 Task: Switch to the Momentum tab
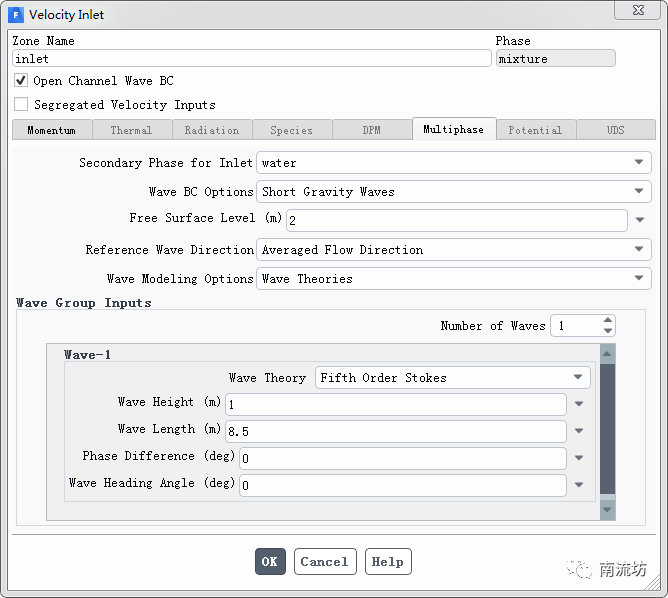point(51,130)
